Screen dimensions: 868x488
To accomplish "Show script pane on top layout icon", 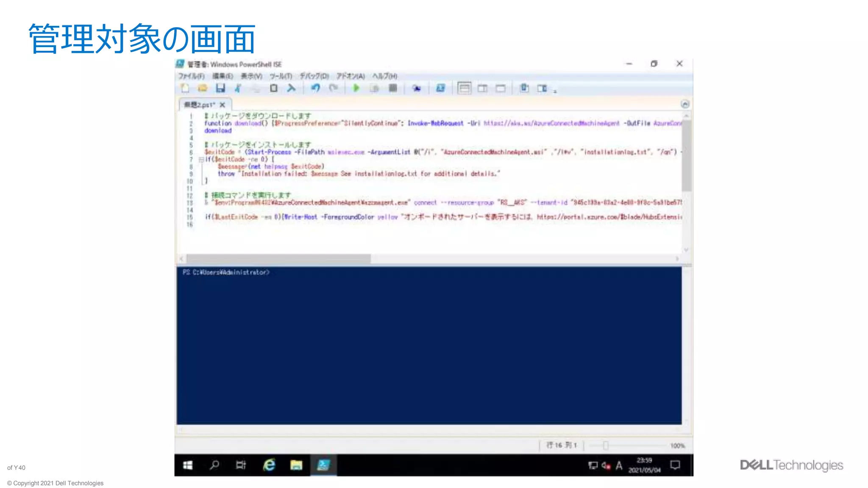I will 464,88.
